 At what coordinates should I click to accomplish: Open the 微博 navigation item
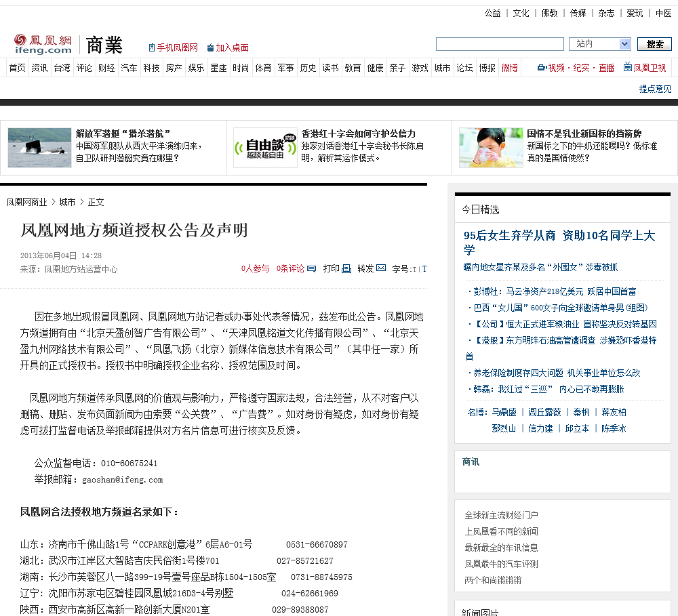(x=509, y=68)
